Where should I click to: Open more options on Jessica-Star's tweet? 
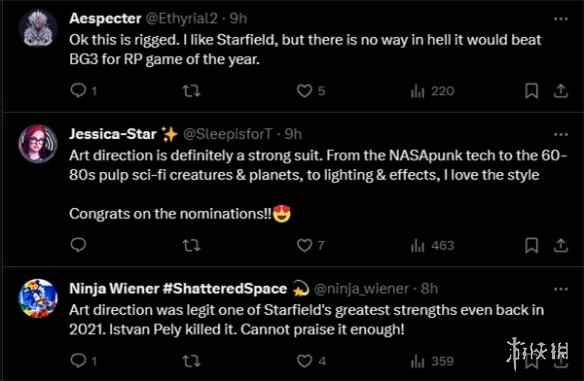(x=561, y=134)
